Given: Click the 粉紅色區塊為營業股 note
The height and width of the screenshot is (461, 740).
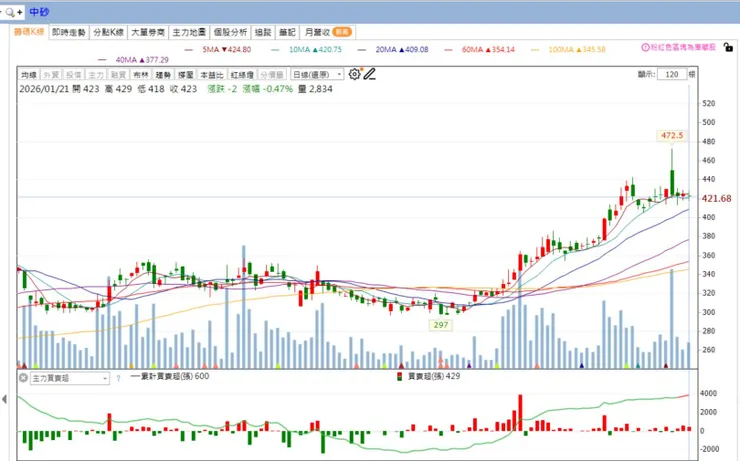Looking at the screenshot, I should click(683, 47).
